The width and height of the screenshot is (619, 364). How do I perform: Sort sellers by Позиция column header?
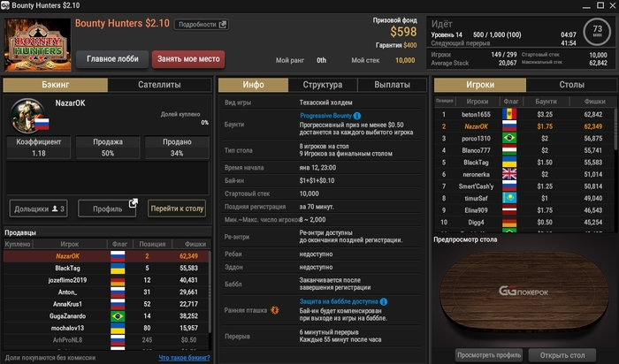(152, 244)
